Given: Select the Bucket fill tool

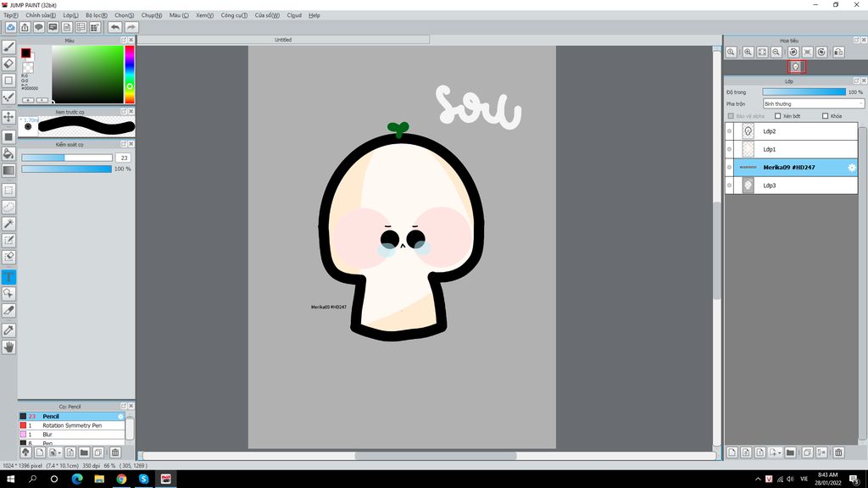Looking at the screenshot, I should (x=8, y=153).
